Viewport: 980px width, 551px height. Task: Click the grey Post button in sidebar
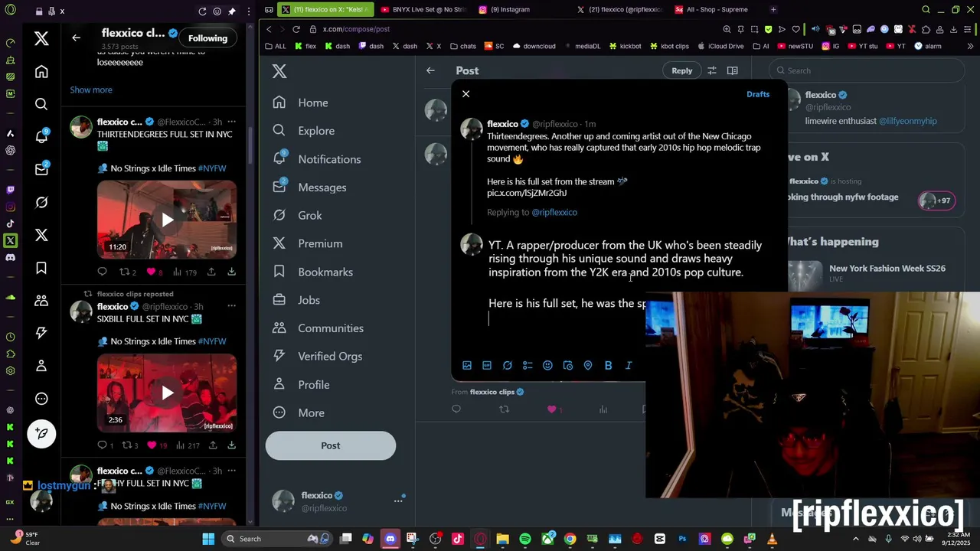331,445
